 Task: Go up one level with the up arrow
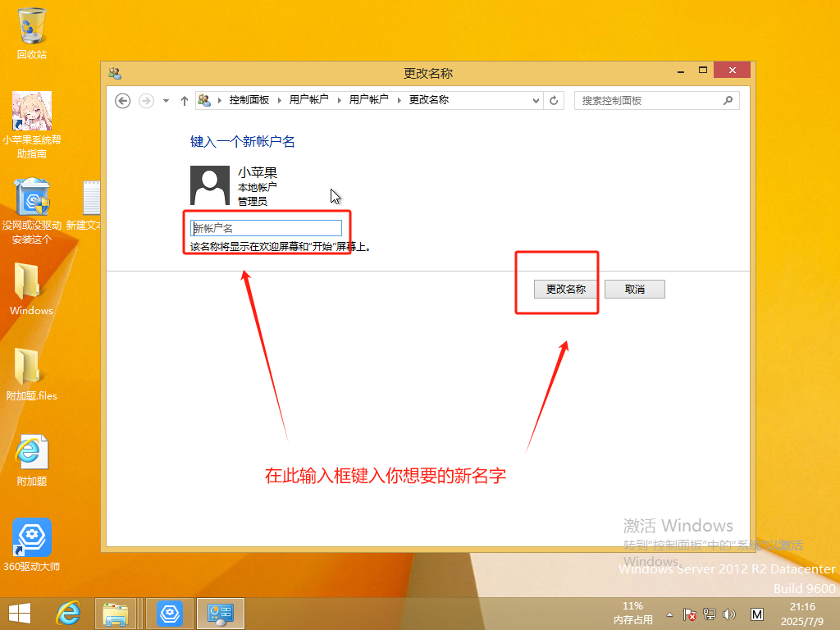coord(185,101)
